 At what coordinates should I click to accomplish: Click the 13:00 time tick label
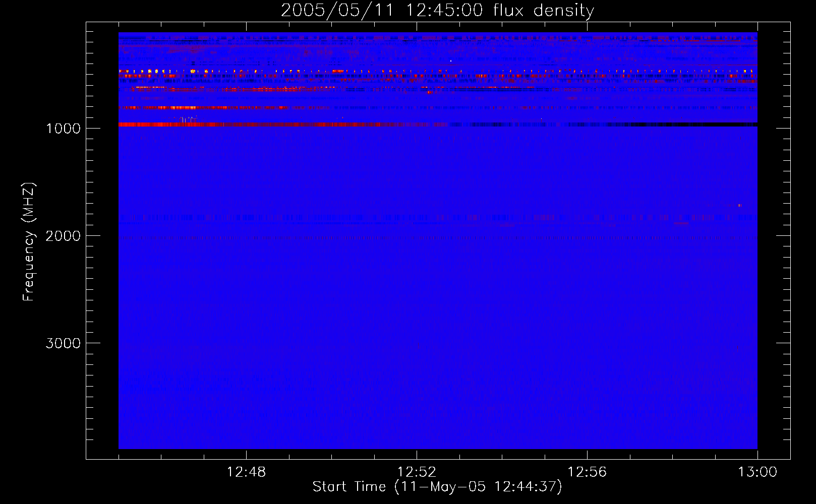point(757,472)
